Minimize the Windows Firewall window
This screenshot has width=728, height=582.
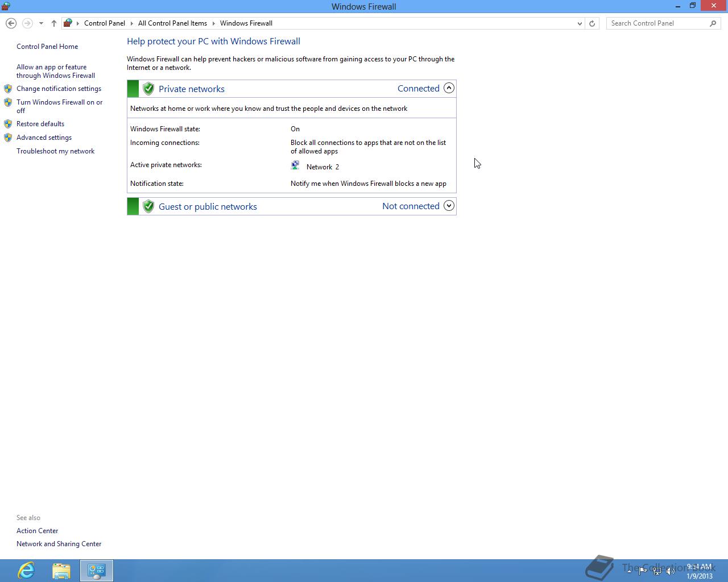678,6
